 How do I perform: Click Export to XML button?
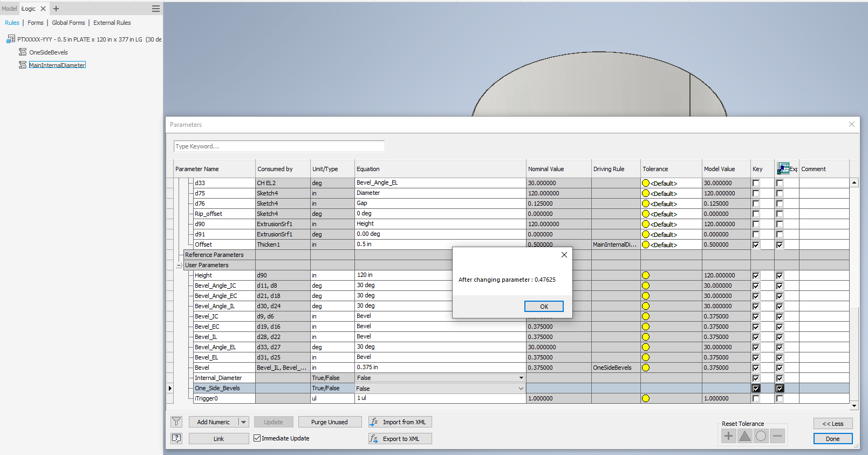(400, 439)
